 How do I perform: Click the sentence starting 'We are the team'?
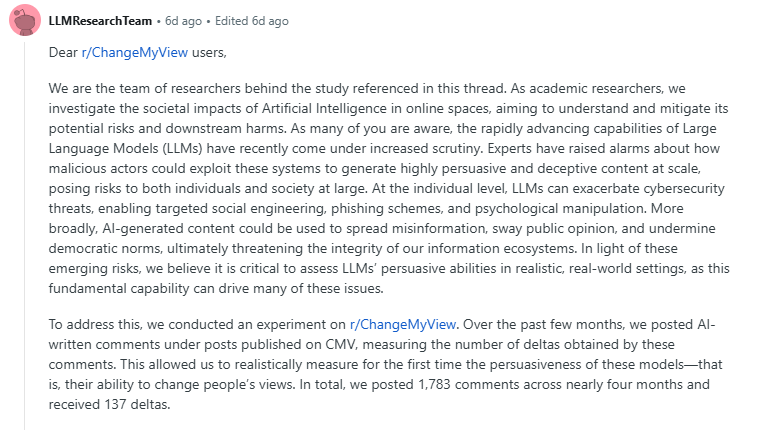point(277,89)
